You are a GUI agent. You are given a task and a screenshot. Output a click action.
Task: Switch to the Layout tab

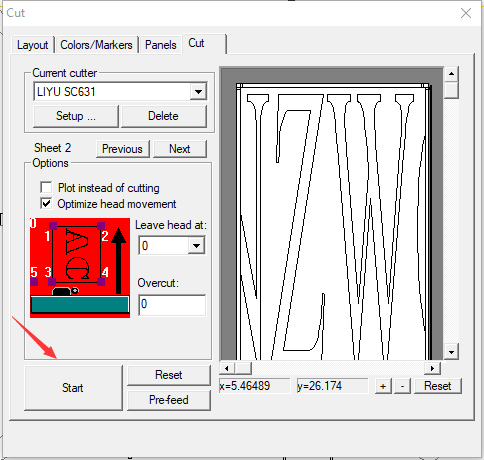click(x=32, y=45)
